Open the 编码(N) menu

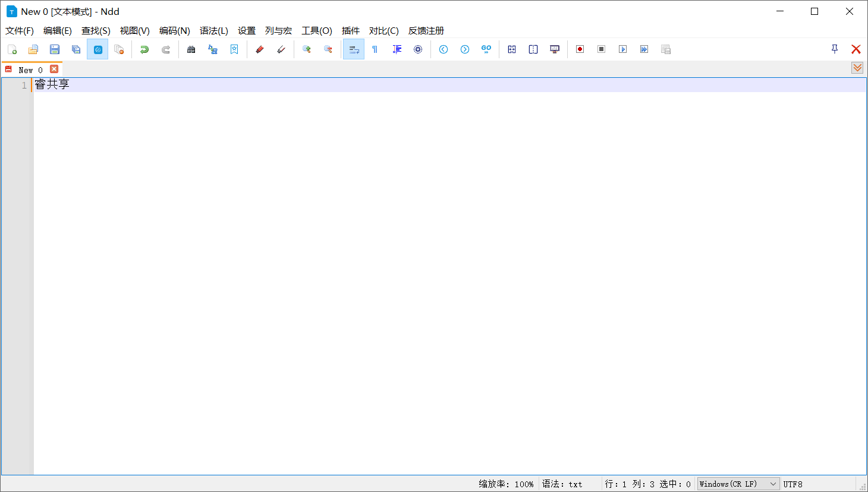click(175, 30)
